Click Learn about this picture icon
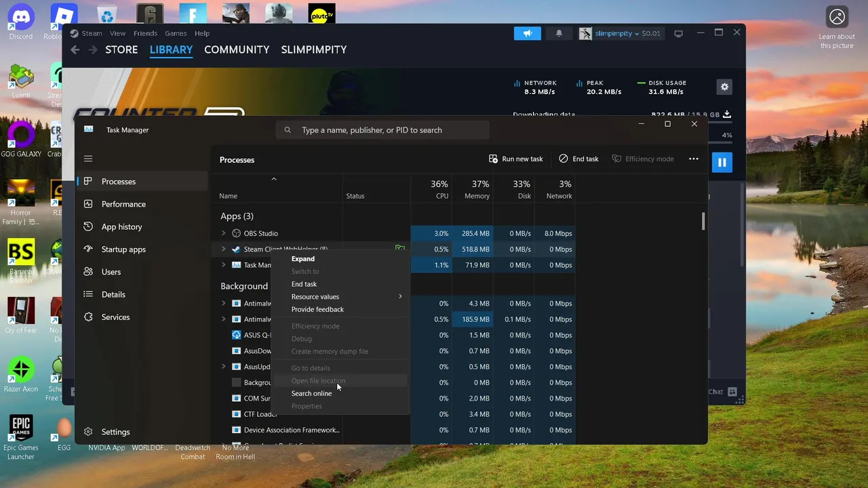 point(837,18)
